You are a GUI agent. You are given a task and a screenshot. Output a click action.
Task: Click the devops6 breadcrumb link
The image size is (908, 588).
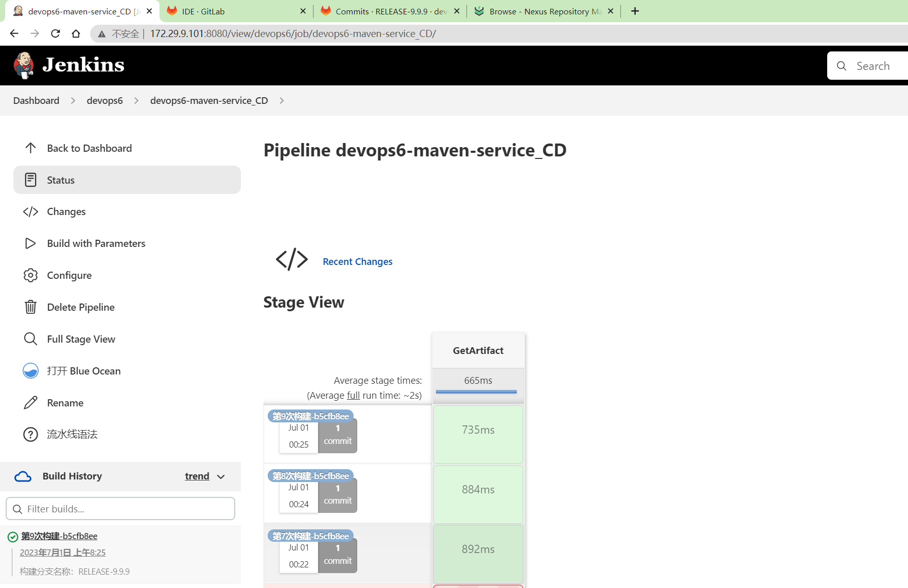104,100
